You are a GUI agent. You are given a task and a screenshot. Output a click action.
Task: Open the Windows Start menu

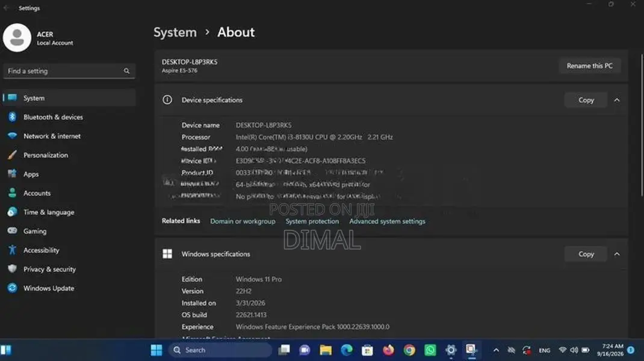point(156,350)
